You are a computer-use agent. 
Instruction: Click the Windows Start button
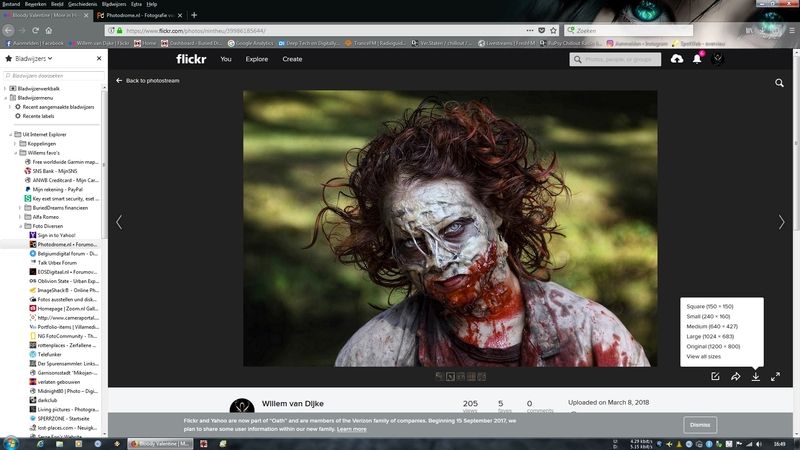pos(11,443)
